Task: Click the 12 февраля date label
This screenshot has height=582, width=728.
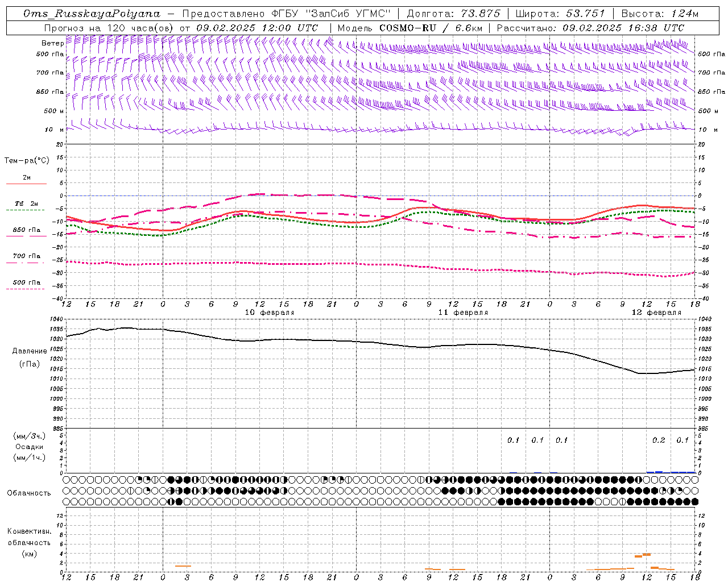Action: coord(656,313)
